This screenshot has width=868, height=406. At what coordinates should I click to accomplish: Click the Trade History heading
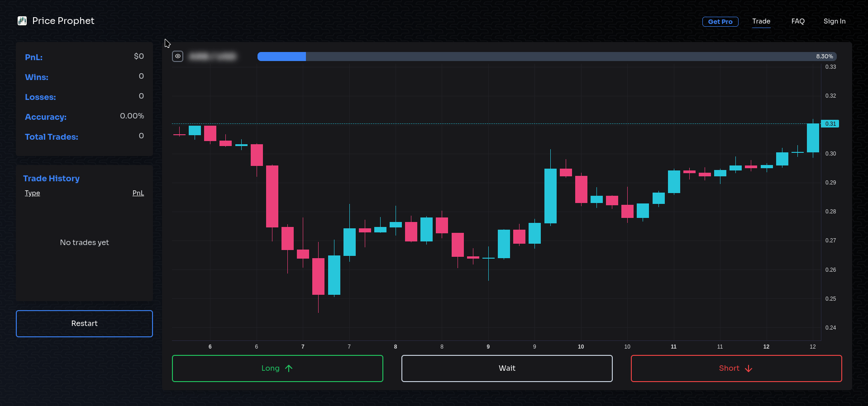click(51, 179)
